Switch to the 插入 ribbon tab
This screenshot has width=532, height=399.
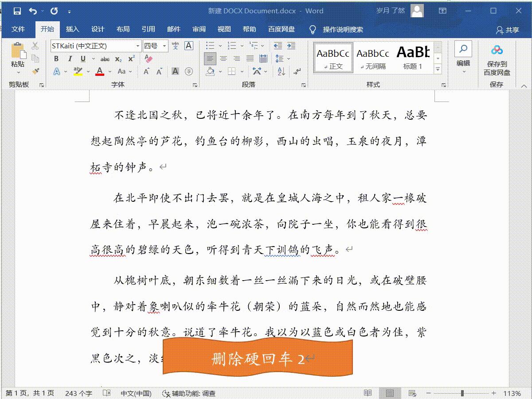tap(72, 29)
